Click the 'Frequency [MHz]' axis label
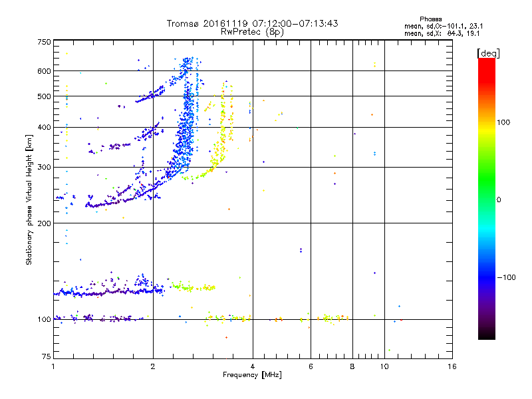 (x=252, y=375)
